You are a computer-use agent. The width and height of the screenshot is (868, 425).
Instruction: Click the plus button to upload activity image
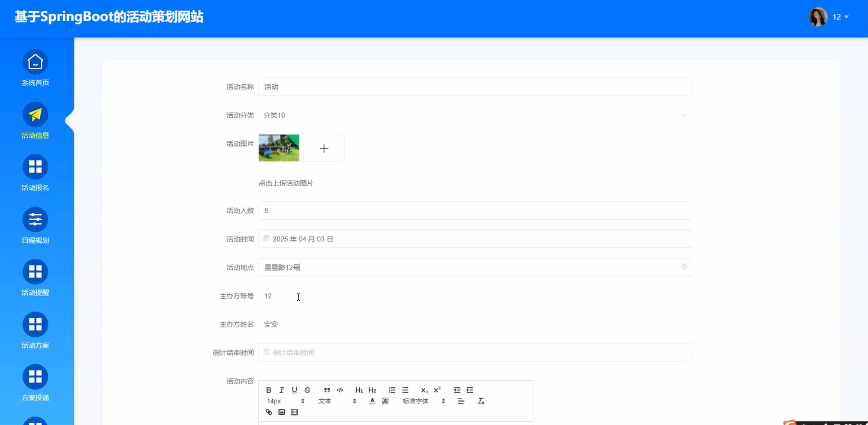pyautogui.click(x=324, y=148)
